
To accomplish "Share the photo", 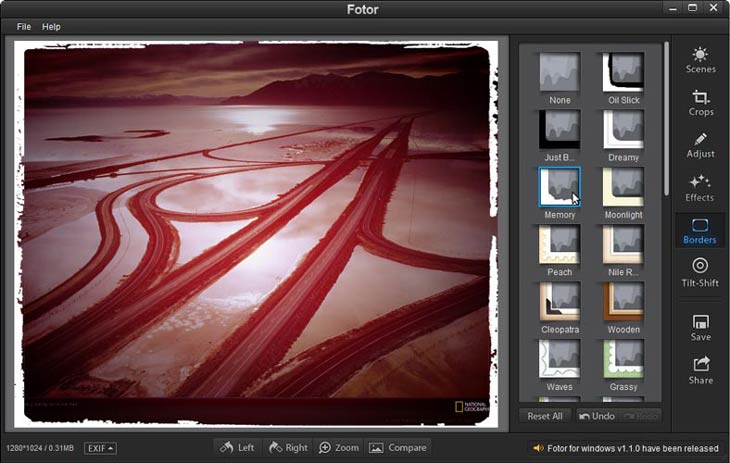I will [700, 370].
